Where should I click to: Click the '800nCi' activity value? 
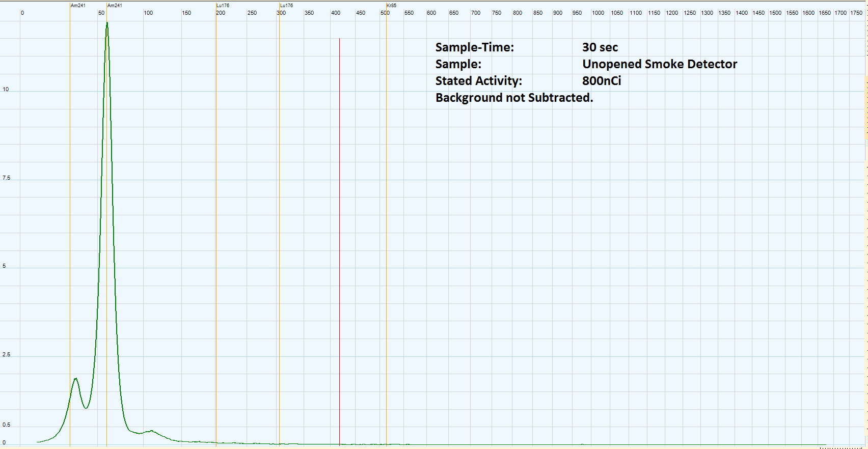(x=602, y=81)
